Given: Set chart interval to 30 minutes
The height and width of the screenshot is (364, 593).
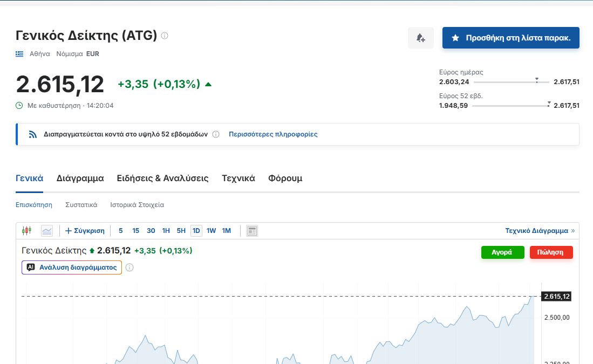Looking at the screenshot, I should pyautogui.click(x=151, y=231).
